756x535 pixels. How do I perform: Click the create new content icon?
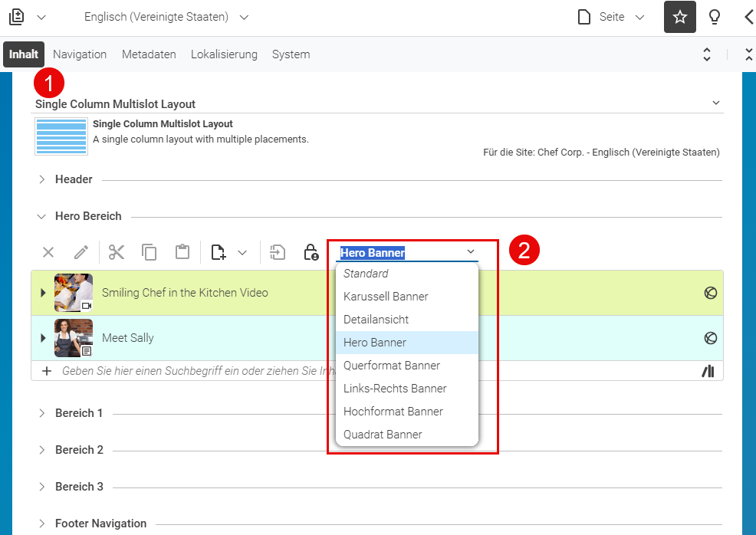pyautogui.click(x=218, y=252)
